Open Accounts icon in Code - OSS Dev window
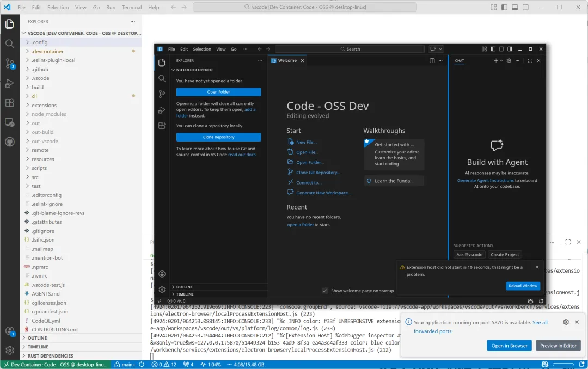Screen dimensions: 588x369 click(x=162, y=274)
